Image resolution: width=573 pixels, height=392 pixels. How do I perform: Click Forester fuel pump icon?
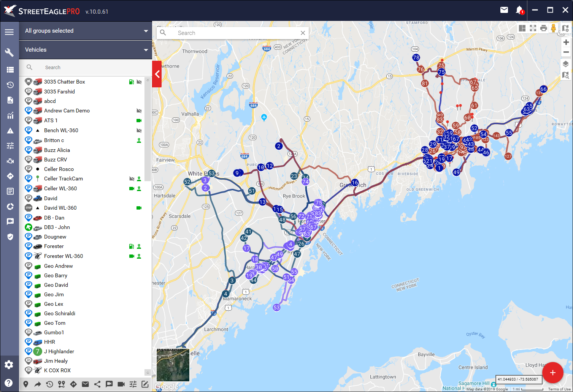pyautogui.click(x=131, y=246)
